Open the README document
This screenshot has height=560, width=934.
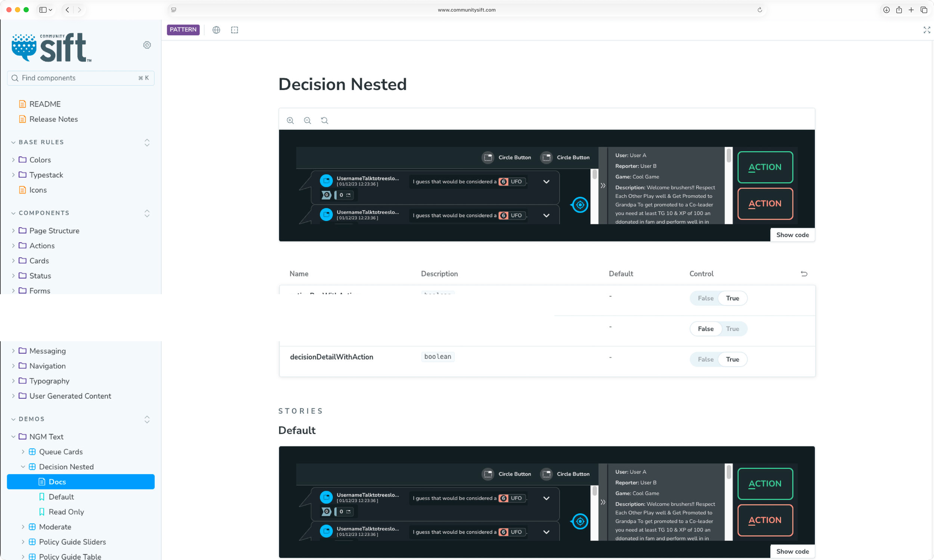click(x=45, y=104)
